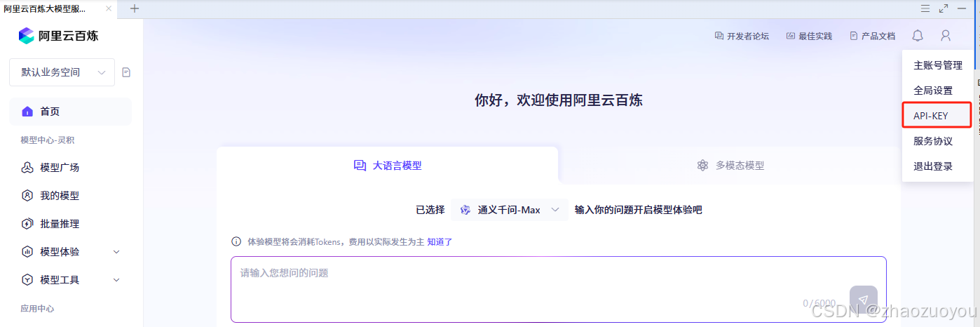The height and width of the screenshot is (327, 980).
Task: Click the 我的模型 icon in the sidebar
Action: (27, 196)
